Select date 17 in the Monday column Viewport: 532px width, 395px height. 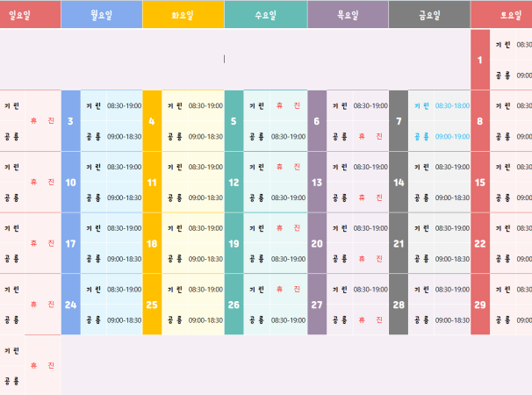(x=70, y=243)
